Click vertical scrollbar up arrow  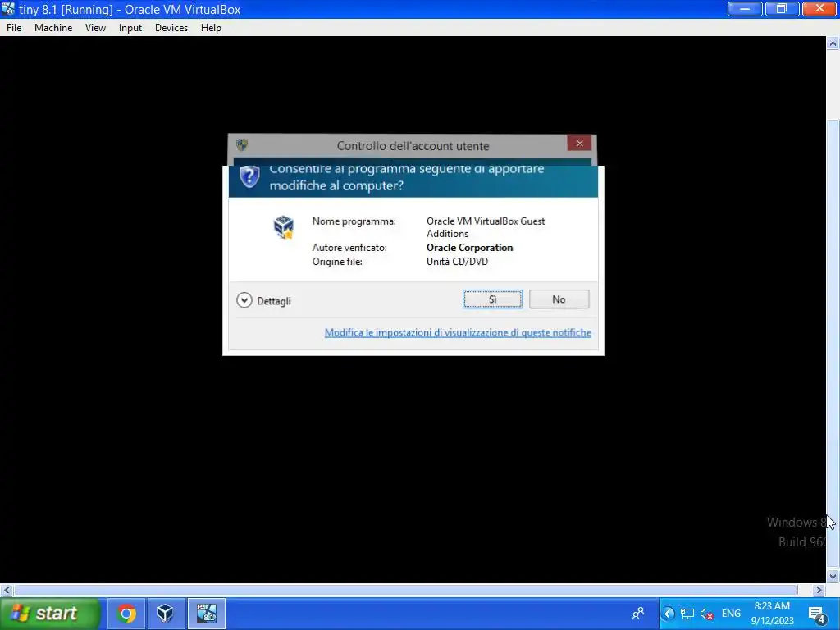[x=833, y=43]
